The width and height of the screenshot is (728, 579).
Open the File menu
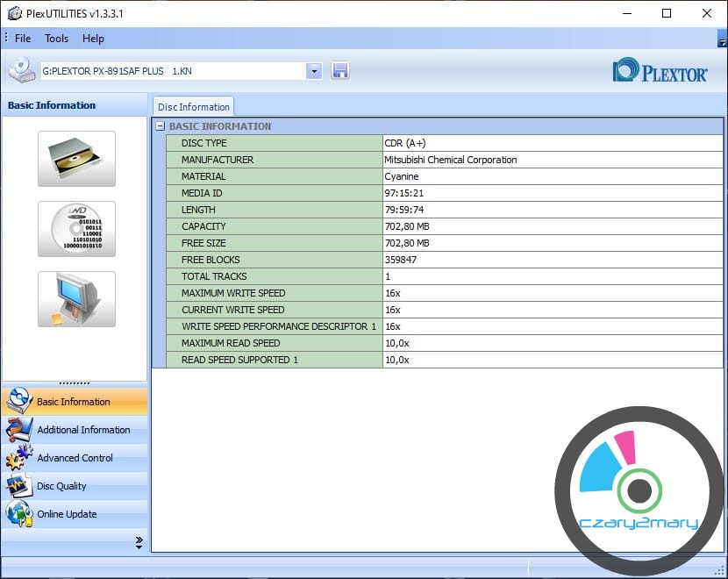click(23, 39)
